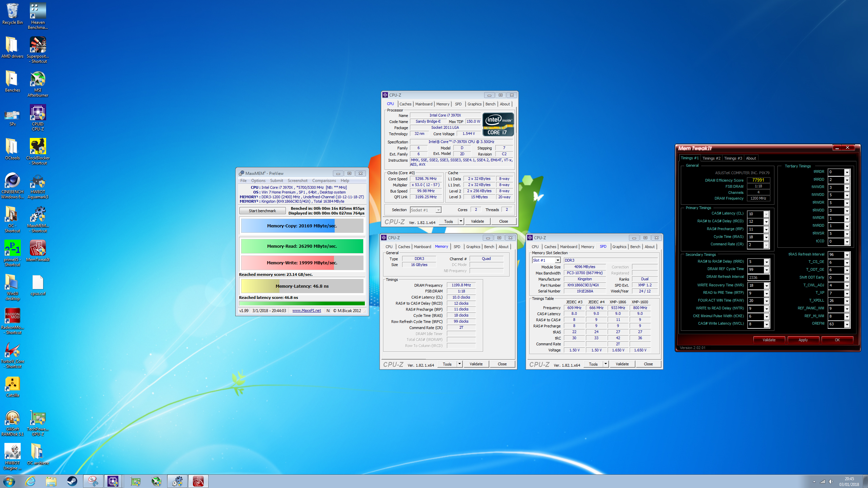
Task: Open Graphics tab in CPU-Z SPD window
Action: click(x=619, y=247)
